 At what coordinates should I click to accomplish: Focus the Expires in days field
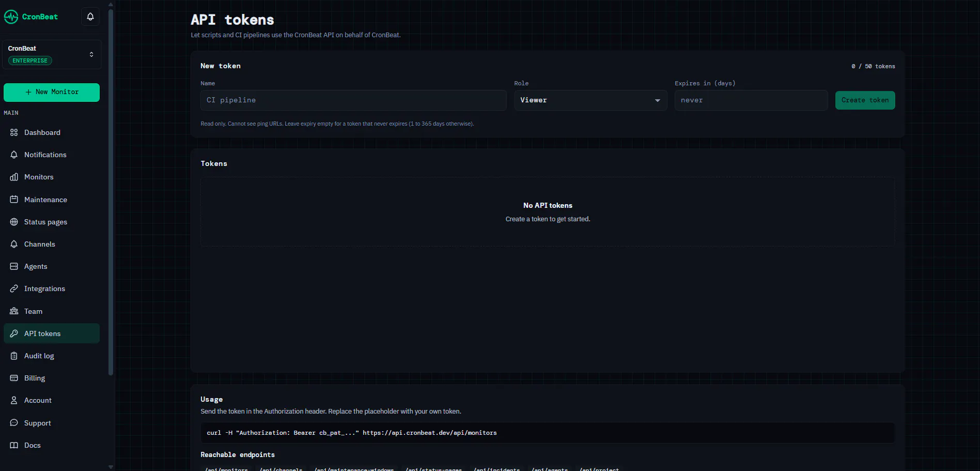point(751,100)
